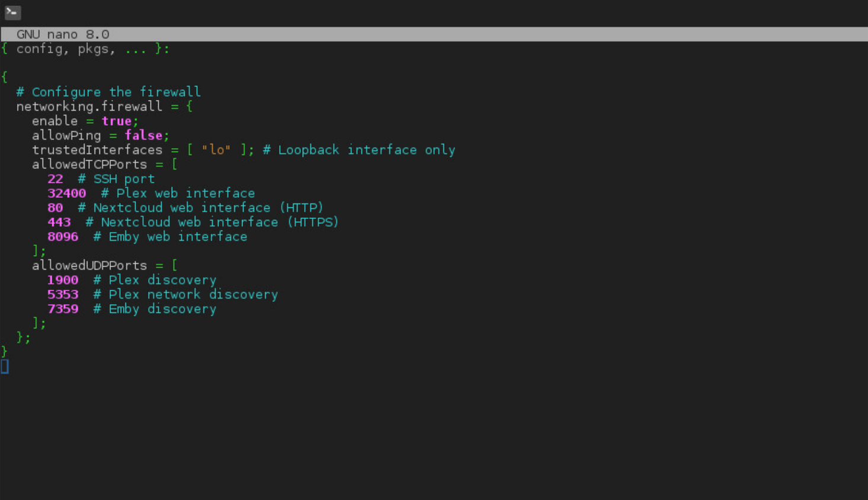868x500 pixels.
Task: Click on UDP port 5353
Action: click(63, 294)
